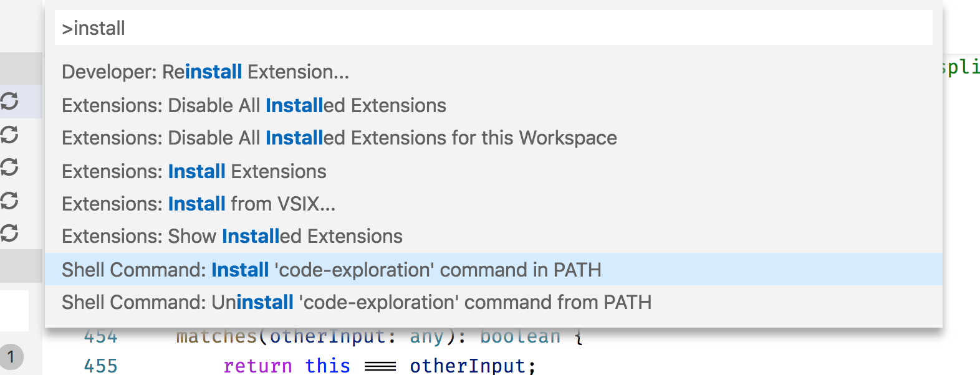
Task: Run the highlighted 'Install code-exploration command in PATH' entry
Action: [332, 270]
